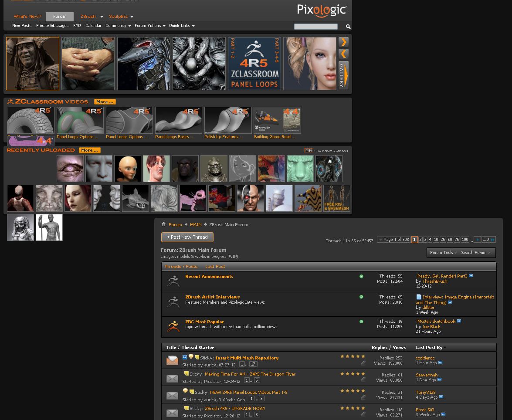This screenshot has width=512, height=420.
Task: Open Joe Black user profile link
Action: 431,327
